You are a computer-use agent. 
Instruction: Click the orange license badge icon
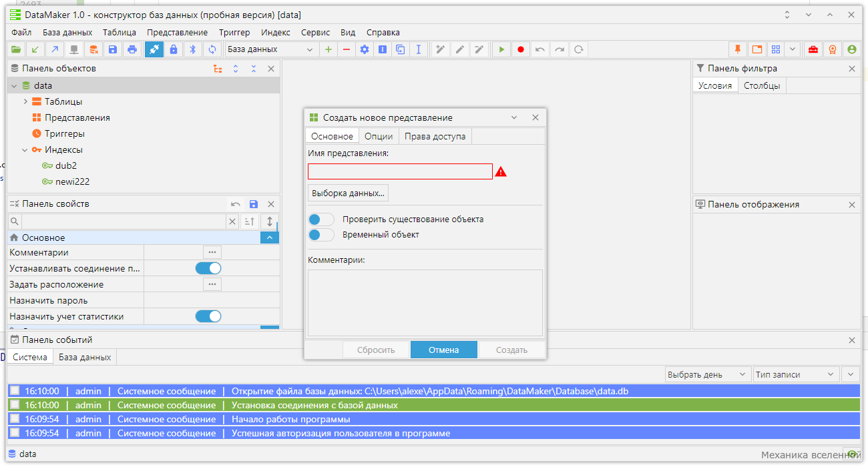832,49
